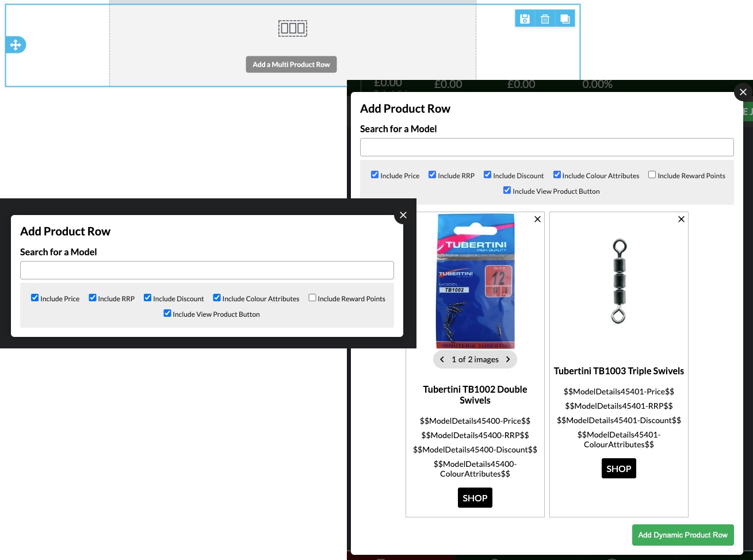Click Add a Multi Product Row button
753x560 pixels.
tap(291, 64)
